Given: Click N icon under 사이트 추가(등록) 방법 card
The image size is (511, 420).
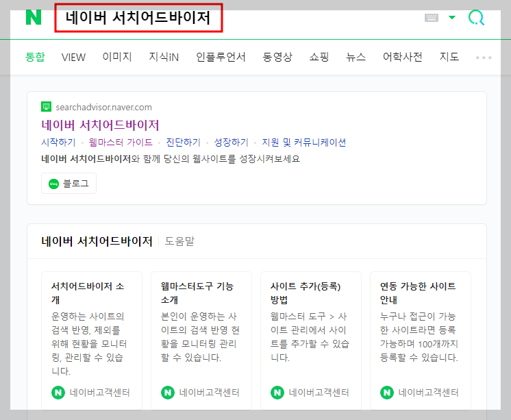Looking at the screenshot, I should pyautogui.click(x=277, y=393).
